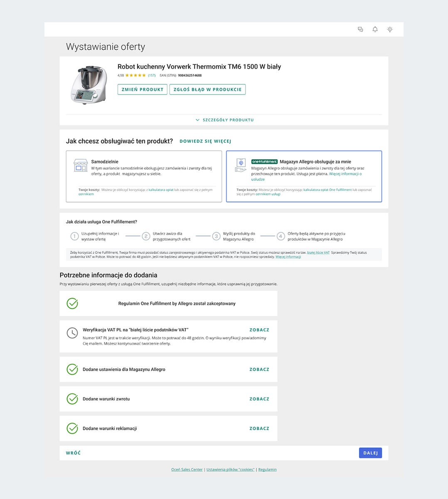Viewport: 448px width, 499px height.
Task: Open the messages chat icon
Action: point(360,29)
